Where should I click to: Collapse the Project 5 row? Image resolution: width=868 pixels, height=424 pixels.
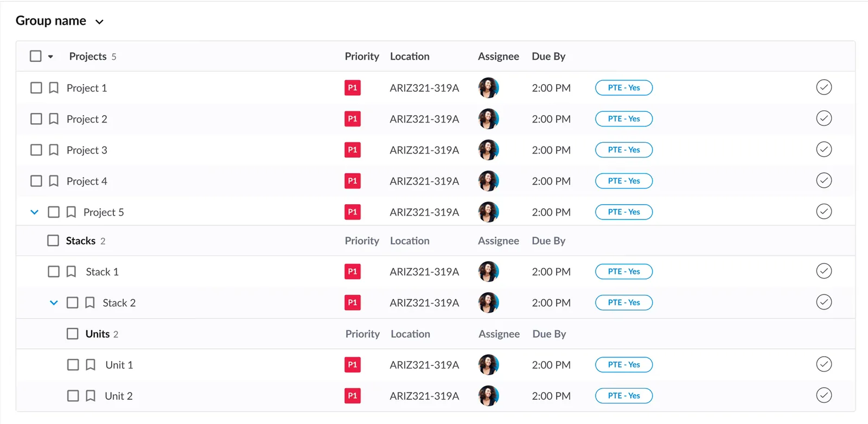click(34, 212)
